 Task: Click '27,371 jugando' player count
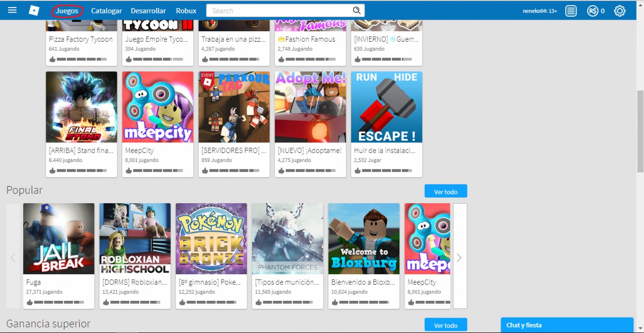44,292
